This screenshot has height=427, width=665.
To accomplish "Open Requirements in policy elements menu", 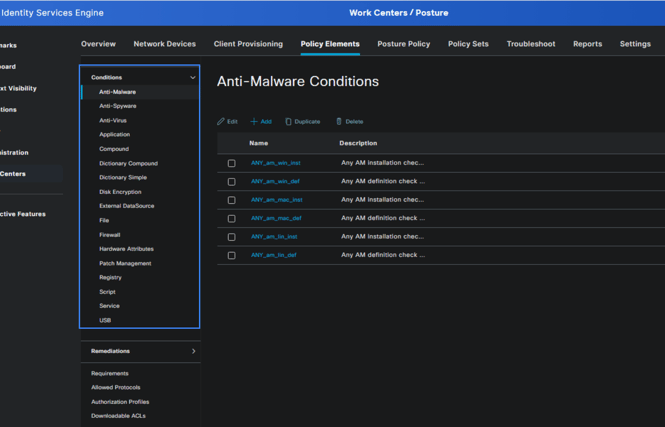I will point(109,373).
